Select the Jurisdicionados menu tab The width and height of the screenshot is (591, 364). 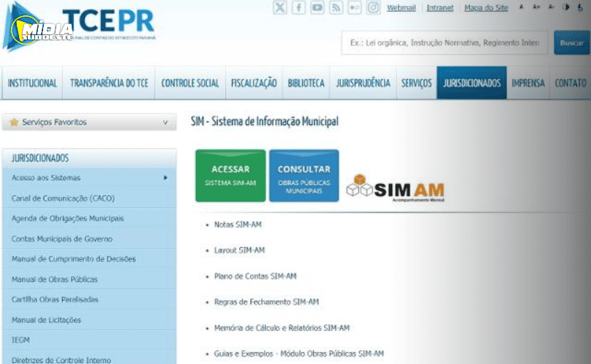[x=472, y=83]
